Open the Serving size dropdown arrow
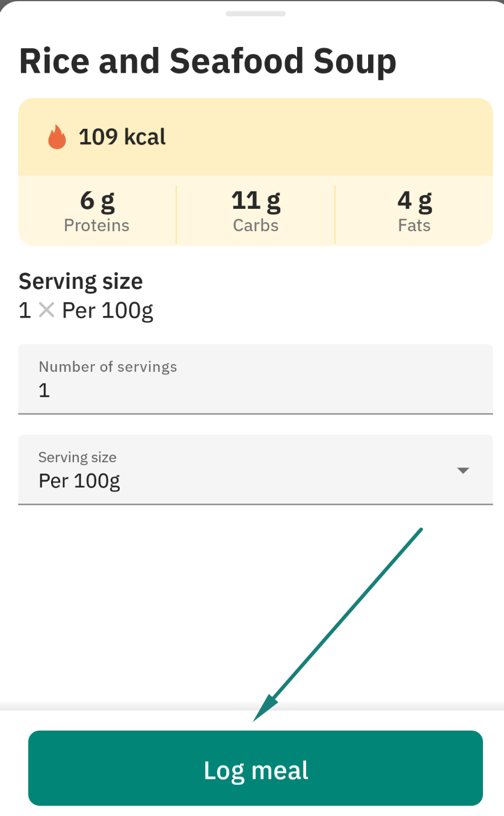Image resolution: width=504 pixels, height=816 pixels. (x=463, y=471)
